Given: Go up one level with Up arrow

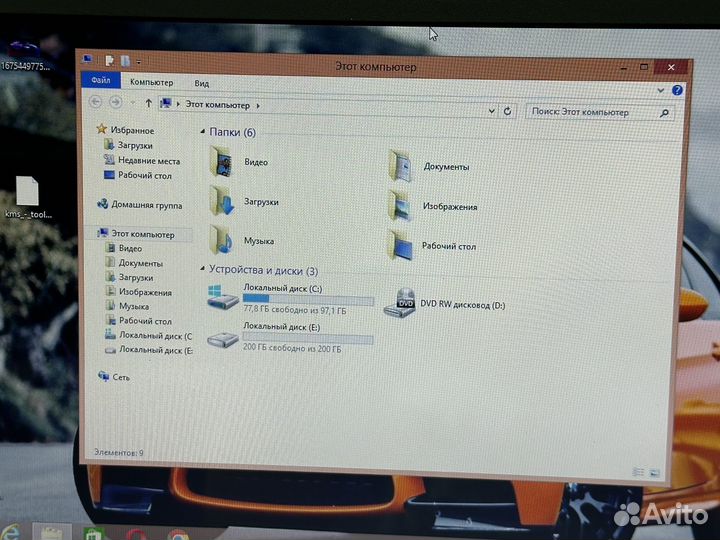Looking at the screenshot, I should pos(148,104).
